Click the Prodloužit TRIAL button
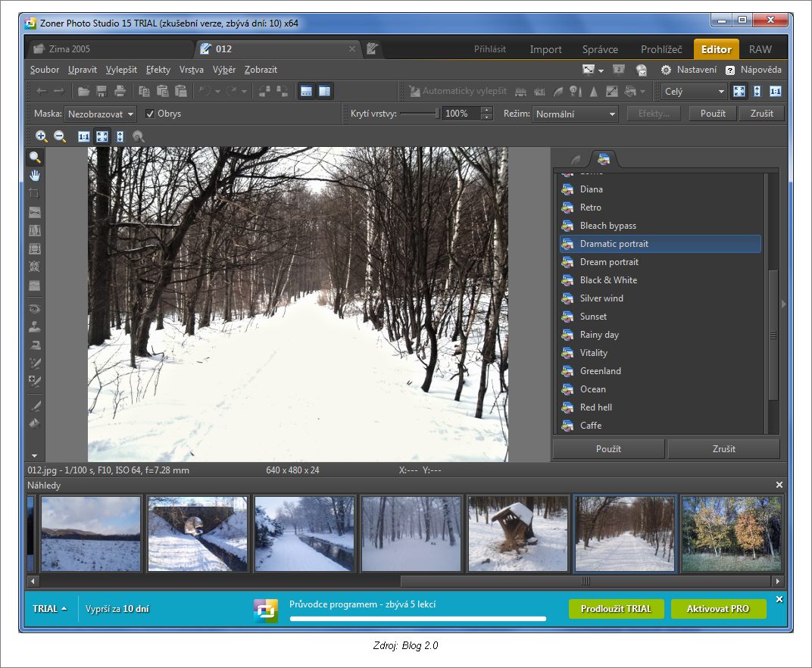The image size is (812, 668). point(617,609)
